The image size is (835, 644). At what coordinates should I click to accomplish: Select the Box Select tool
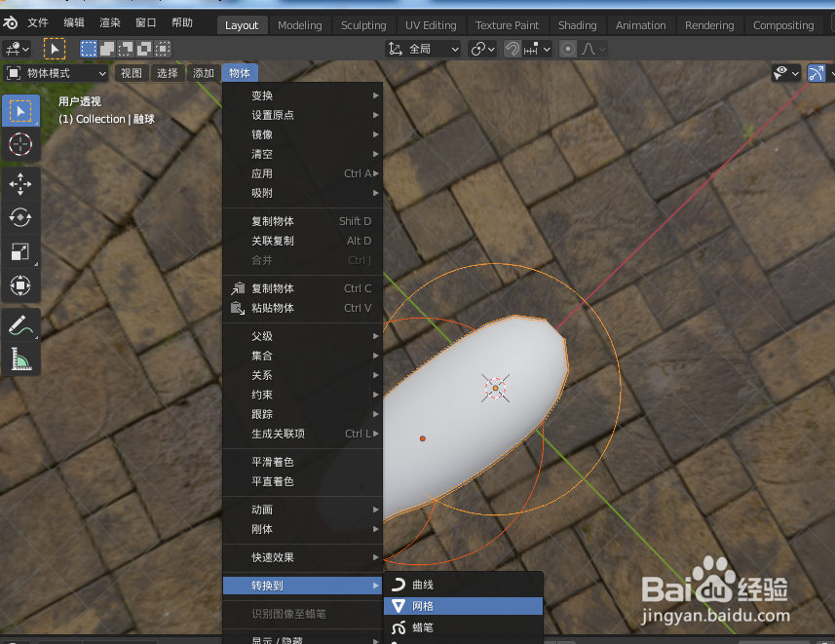click(x=21, y=110)
